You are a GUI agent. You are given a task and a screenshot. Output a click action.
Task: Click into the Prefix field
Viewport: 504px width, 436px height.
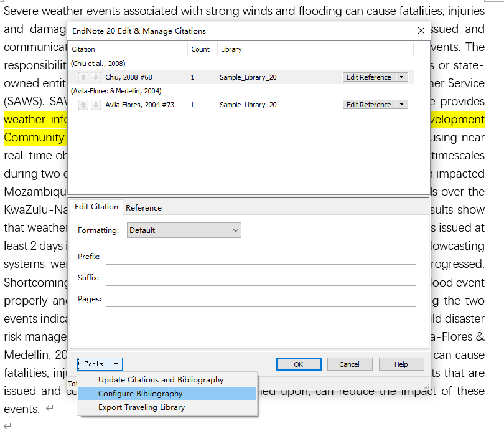tap(261, 257)
